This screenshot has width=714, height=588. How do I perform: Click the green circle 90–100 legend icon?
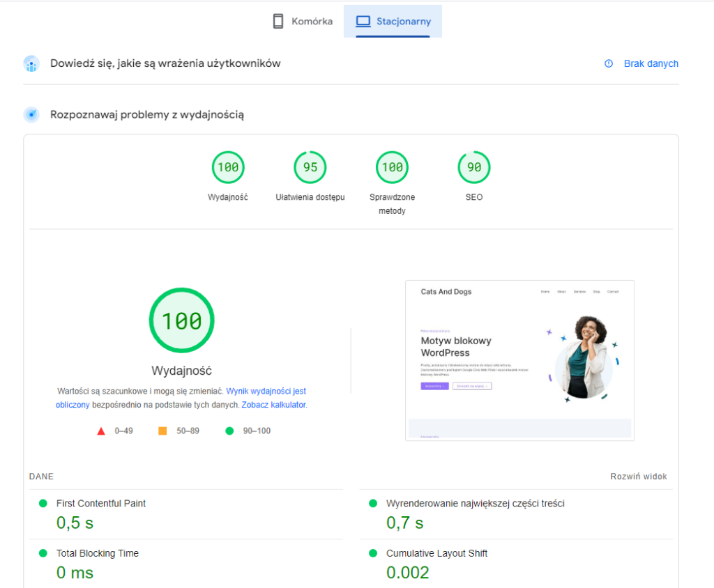tap(229, 431)
